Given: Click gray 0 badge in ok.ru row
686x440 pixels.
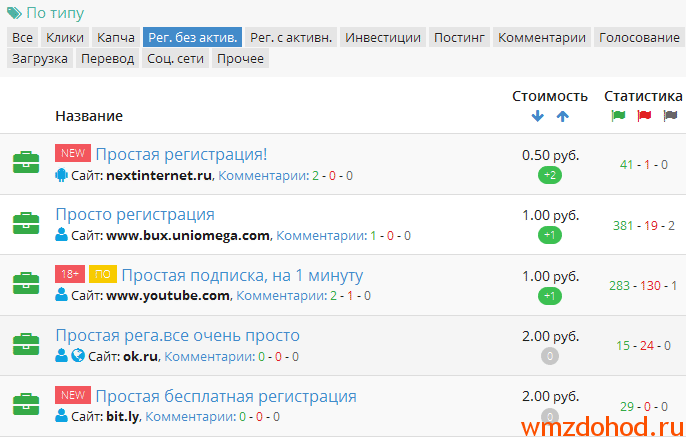Looking at the screenshot, I should click(x=550, y=356).
